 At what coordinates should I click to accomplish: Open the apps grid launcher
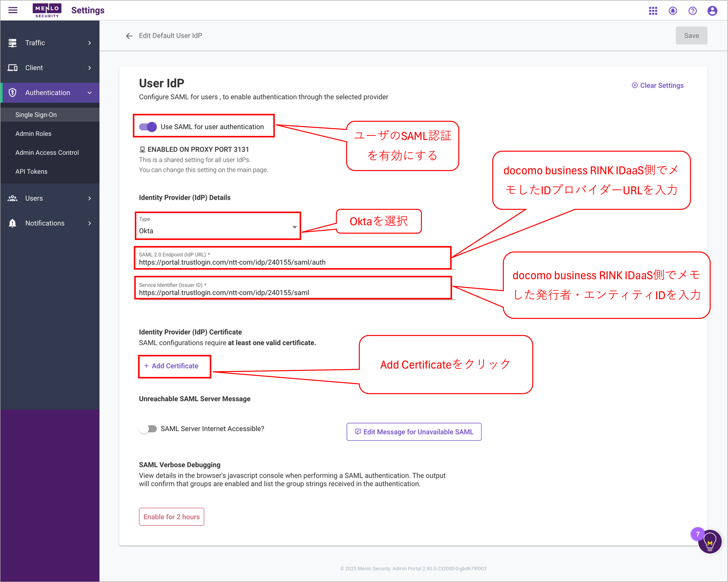(653, 11)
